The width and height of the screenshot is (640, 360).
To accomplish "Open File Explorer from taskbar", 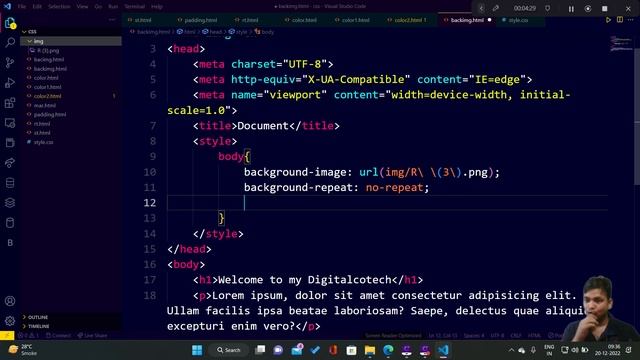I will 370,350.
